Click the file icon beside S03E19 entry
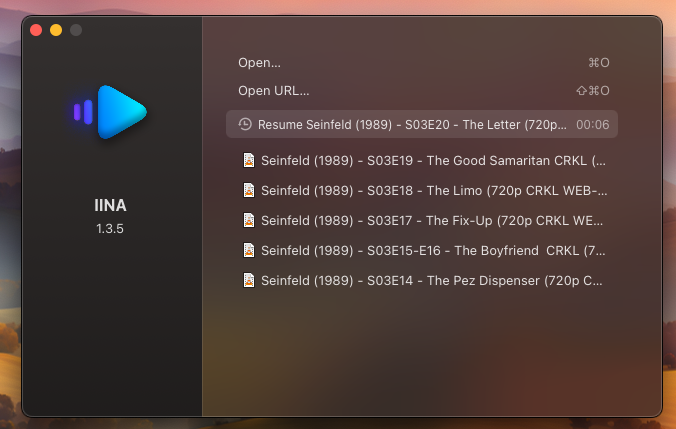The width and height of the screenshot is (676, 429). tap(249, 160)
